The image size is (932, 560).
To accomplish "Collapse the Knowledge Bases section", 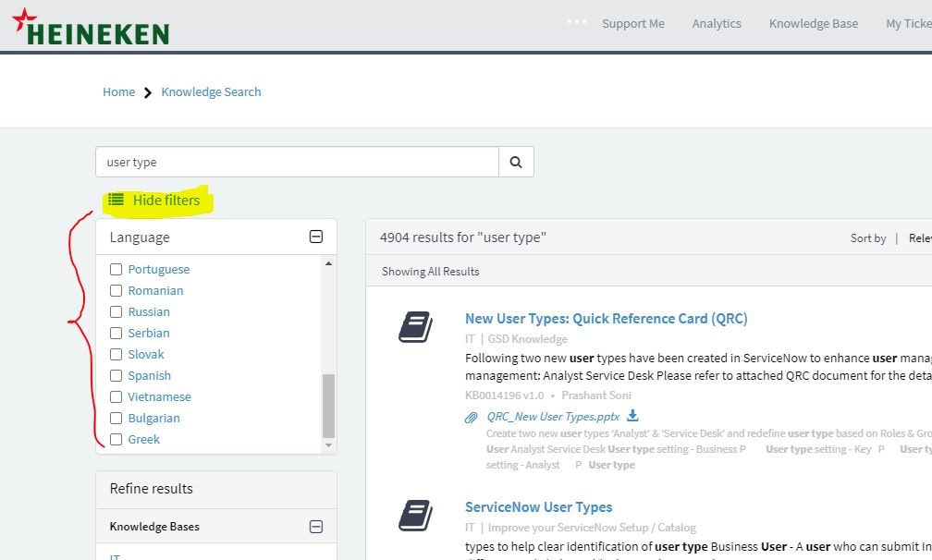I will 316,526.
